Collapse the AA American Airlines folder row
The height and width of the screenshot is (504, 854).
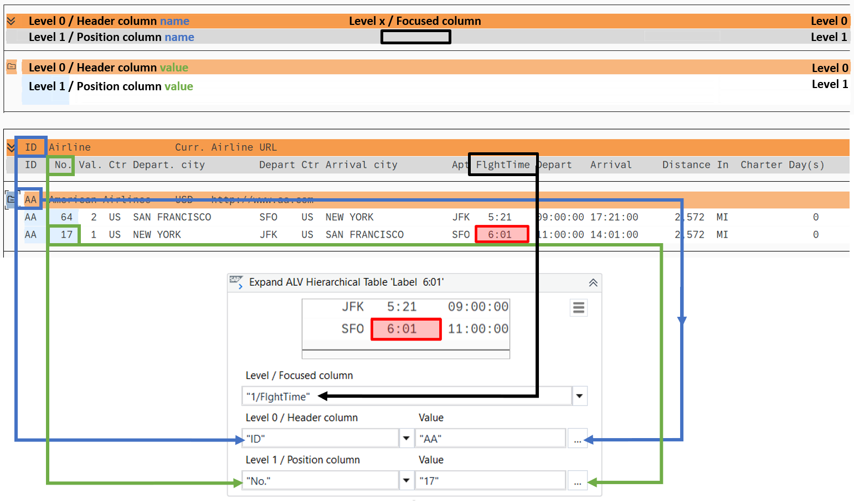tap(11, 199)
